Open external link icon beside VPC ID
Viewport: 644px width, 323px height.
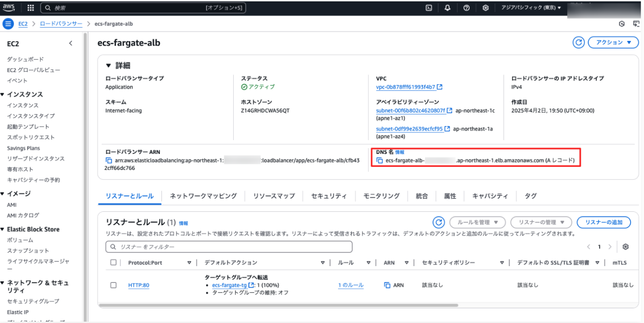pos(440,87)
